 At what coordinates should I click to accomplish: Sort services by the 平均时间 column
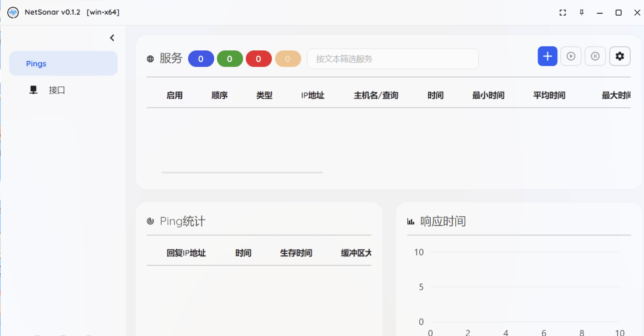[549, 95]
